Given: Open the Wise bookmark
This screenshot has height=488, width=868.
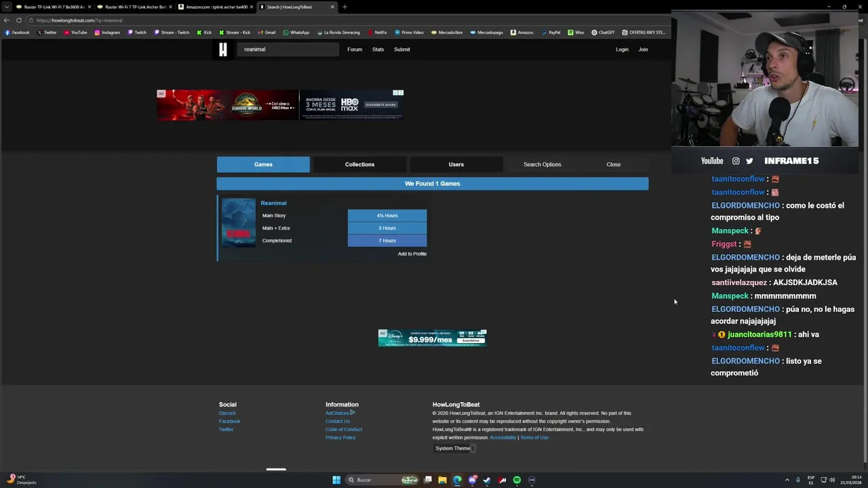Looking at the screenshot, I should tap(576, 33).
